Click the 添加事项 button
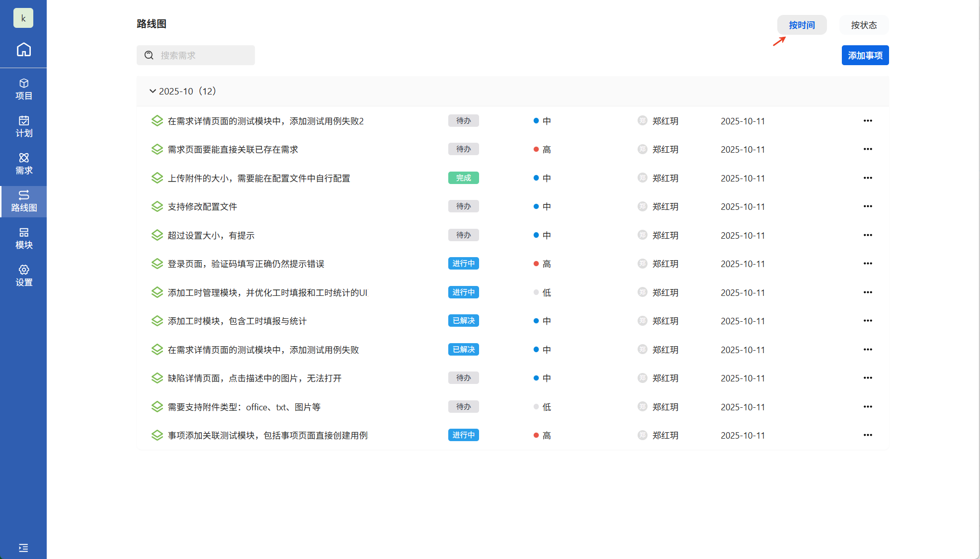980x559 pixels. [865, 55]
